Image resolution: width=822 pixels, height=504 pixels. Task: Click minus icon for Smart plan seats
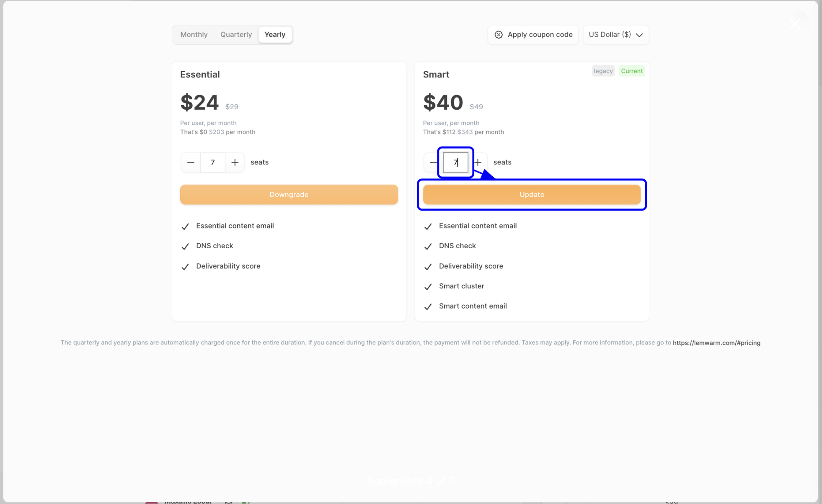point(433,162)
